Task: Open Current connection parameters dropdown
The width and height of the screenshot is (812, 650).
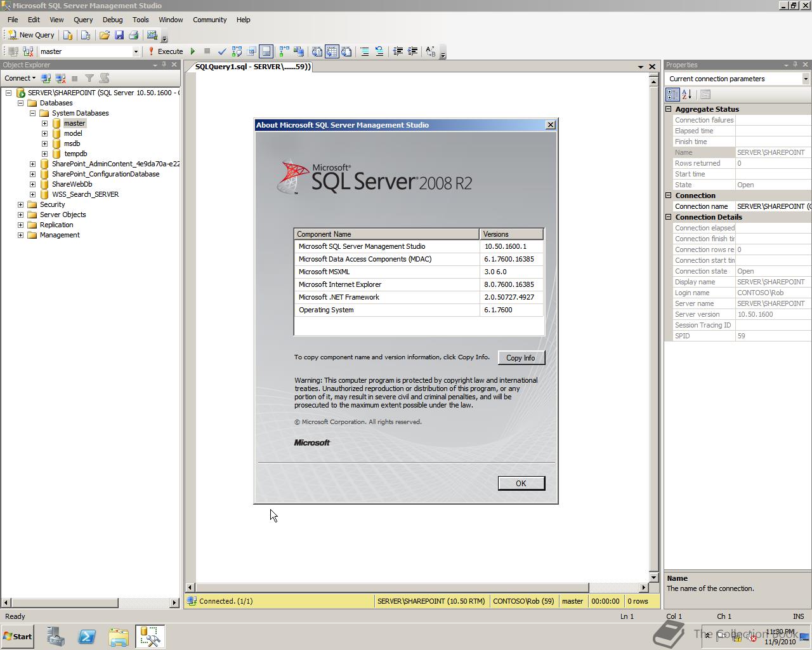Action: pos(805,79)
